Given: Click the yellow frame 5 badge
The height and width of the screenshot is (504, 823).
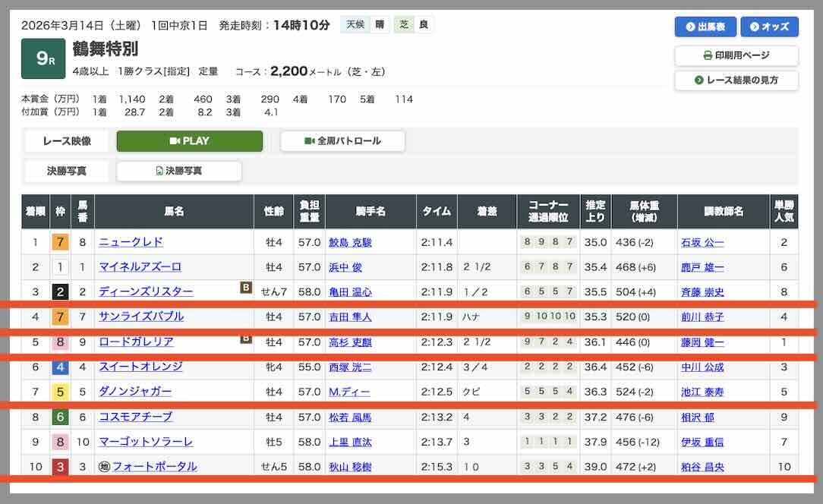Looking at the screenshot, I should point(60,392).
